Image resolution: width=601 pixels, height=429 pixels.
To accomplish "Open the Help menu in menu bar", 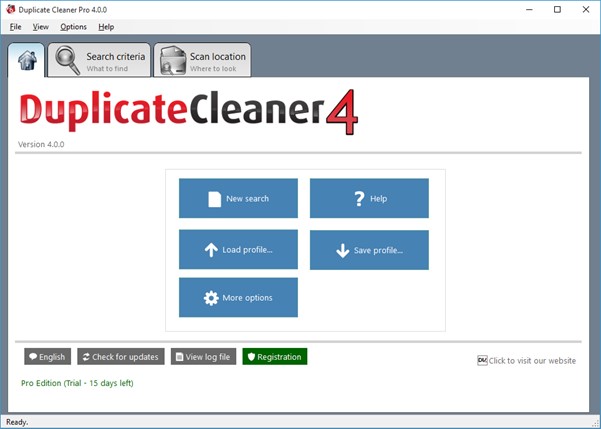I will click(106, 27).
